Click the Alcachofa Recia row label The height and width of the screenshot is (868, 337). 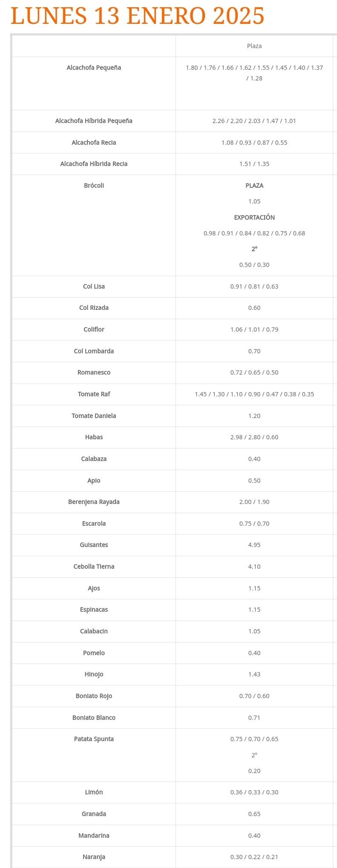point(94,143)
